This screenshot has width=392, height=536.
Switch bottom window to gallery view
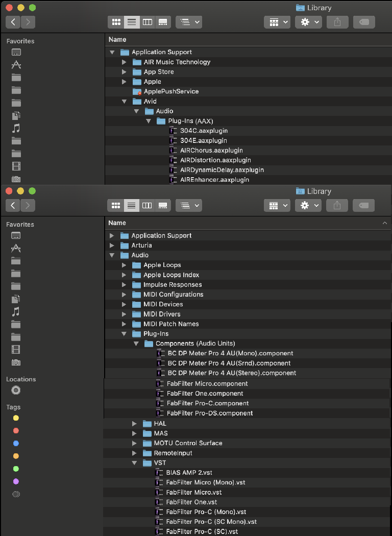point(163,205)
